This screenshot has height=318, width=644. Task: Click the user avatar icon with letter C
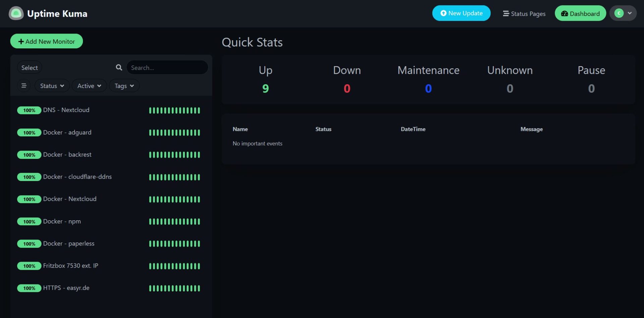619,13
